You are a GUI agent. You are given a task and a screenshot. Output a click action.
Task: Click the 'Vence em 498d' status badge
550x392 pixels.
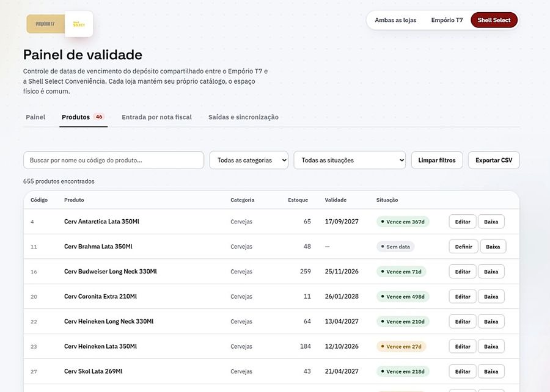tap(403, 296)
